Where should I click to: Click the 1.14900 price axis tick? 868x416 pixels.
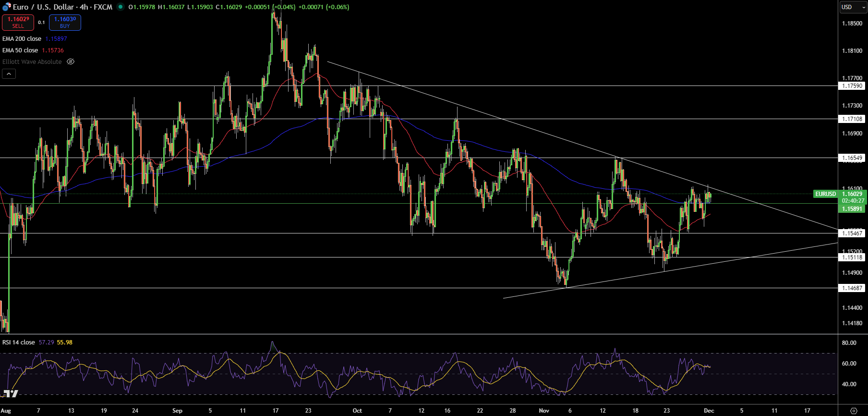852,272
